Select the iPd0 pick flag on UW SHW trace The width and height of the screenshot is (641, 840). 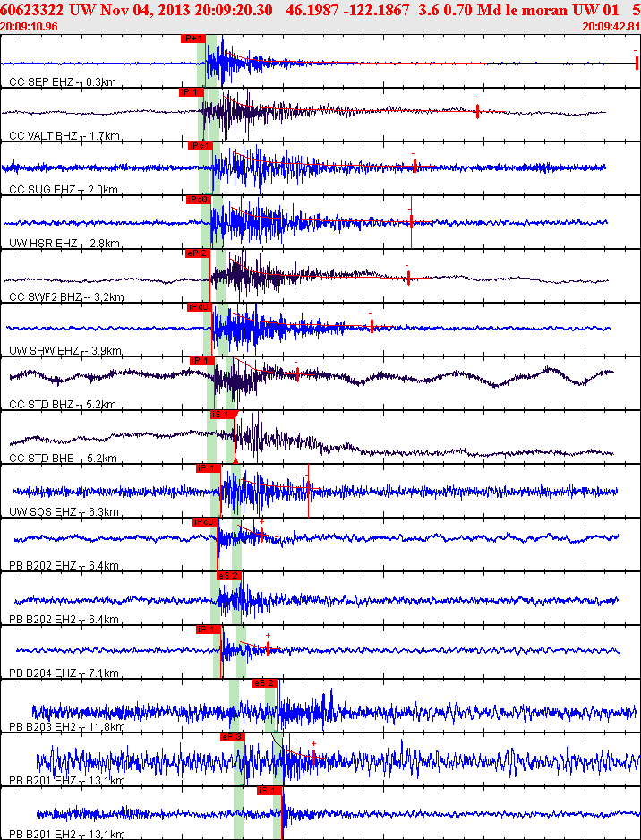200,307
